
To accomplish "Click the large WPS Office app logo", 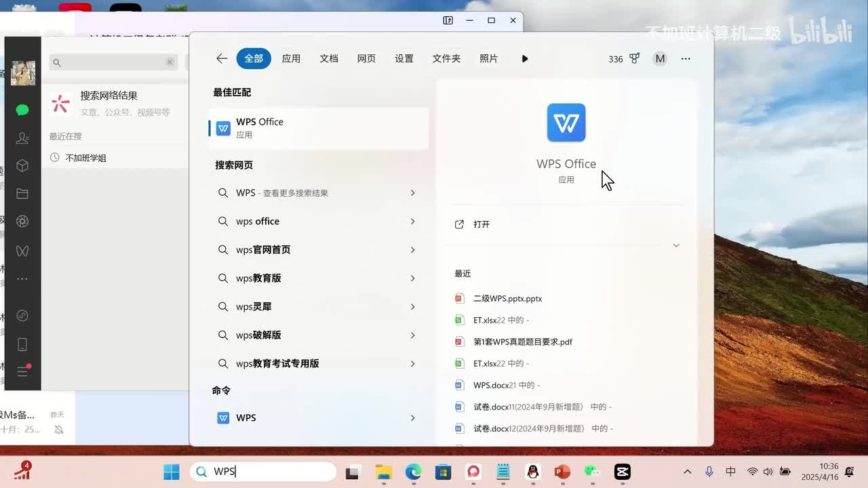I will [566, 123].
